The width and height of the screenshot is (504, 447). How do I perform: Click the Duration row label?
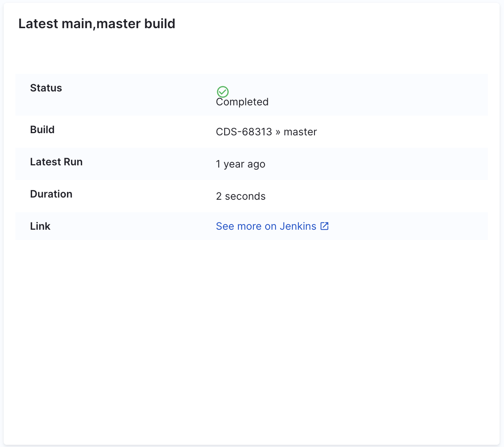point(51,194)
